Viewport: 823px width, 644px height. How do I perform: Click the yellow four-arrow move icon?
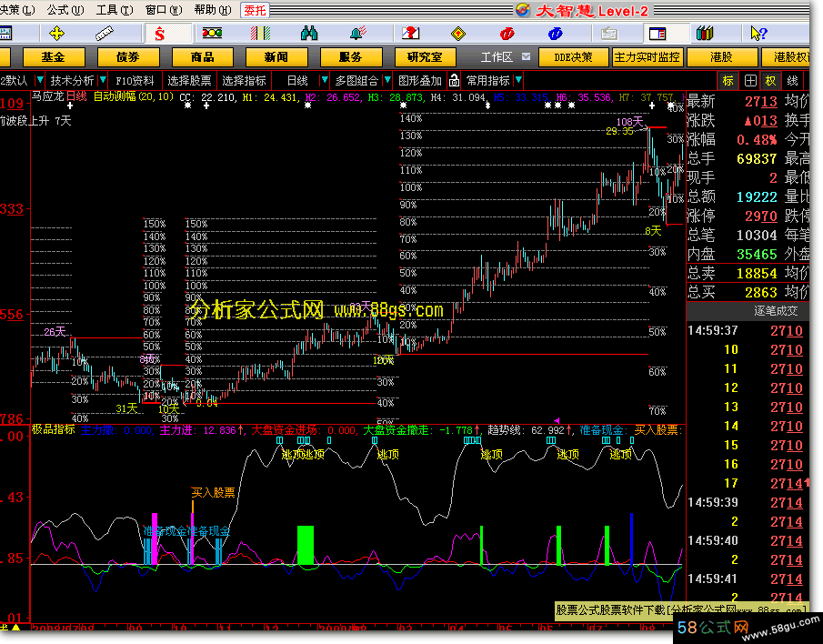[x=56, y=34]
